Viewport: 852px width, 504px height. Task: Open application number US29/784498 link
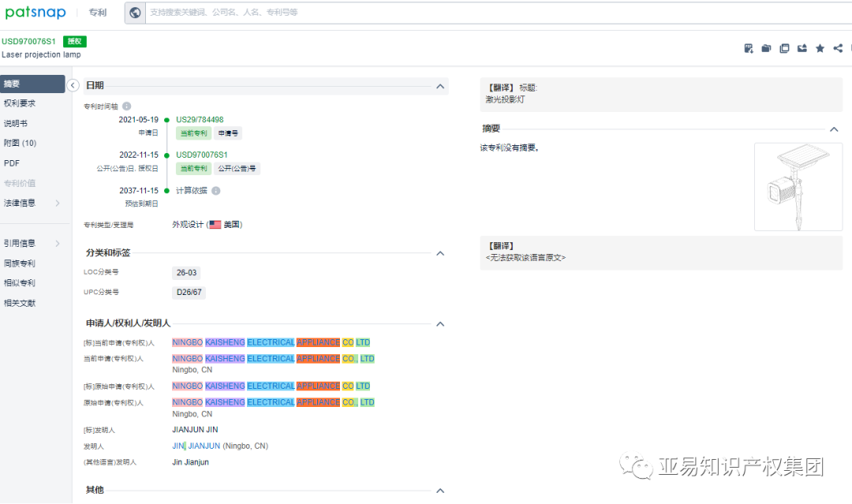(x=200, y=119)
